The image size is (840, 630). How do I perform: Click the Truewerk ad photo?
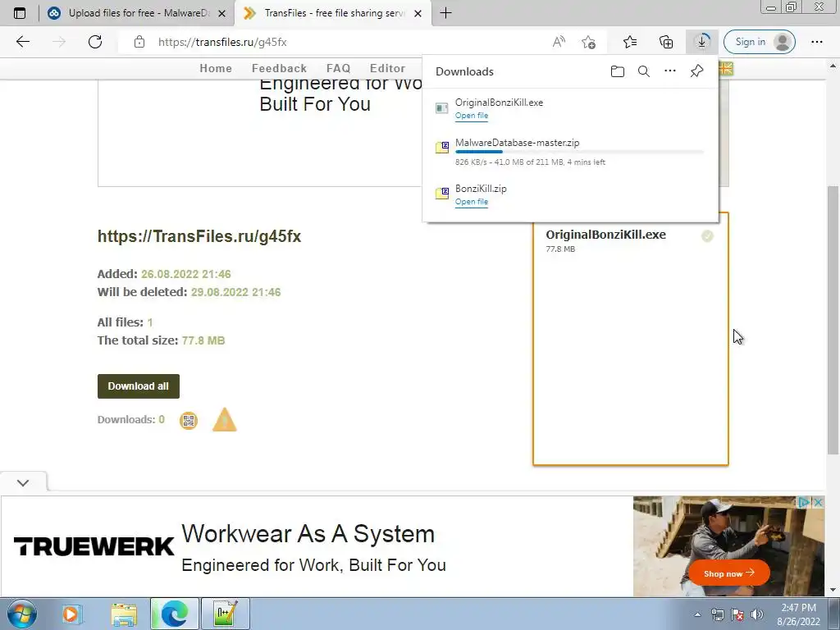728,546
